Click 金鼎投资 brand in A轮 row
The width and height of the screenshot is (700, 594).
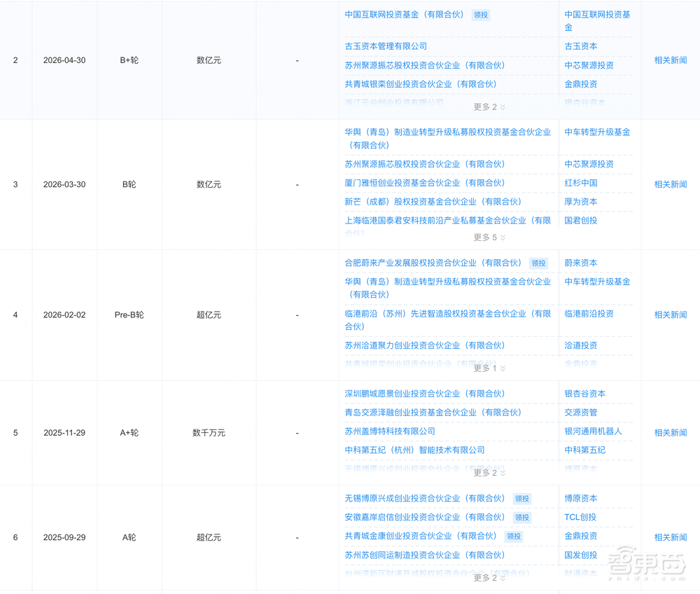[581, 536]
